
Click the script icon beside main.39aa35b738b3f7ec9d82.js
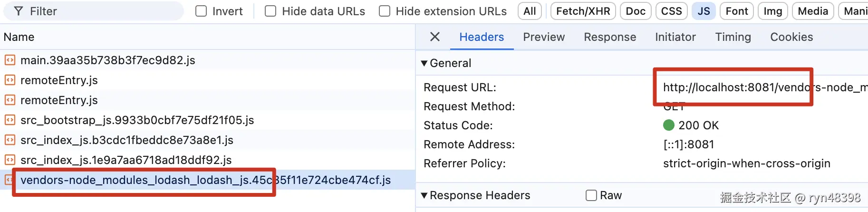point(10,60)
